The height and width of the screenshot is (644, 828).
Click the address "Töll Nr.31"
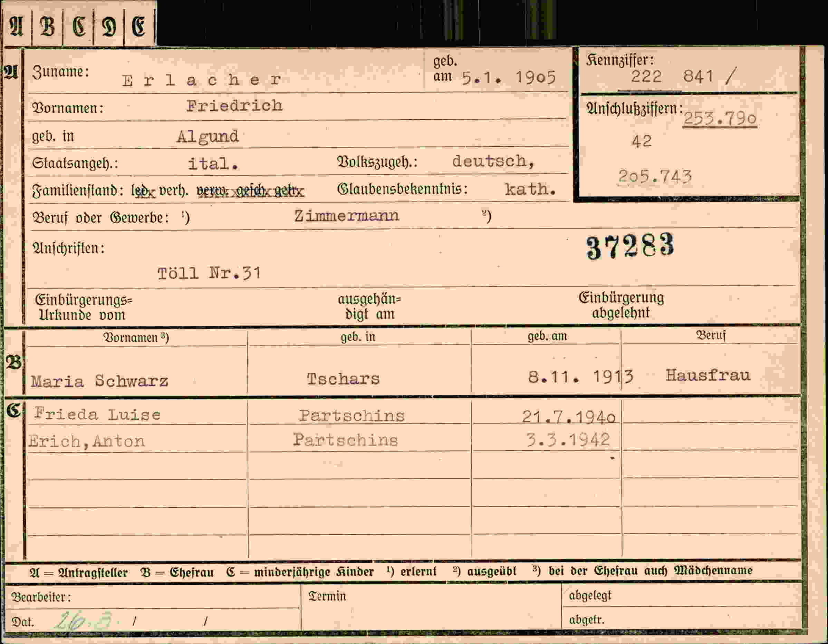(x=209, y=273)
